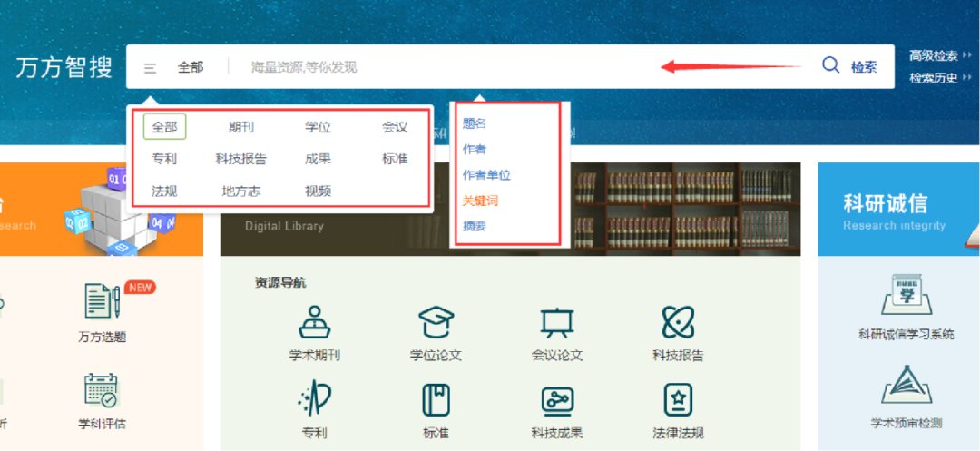This screenshot has height=451, width=980.
Task: Expand the 全部 selector in search bar
Action: pyautogui.click(x=191, y=67)
